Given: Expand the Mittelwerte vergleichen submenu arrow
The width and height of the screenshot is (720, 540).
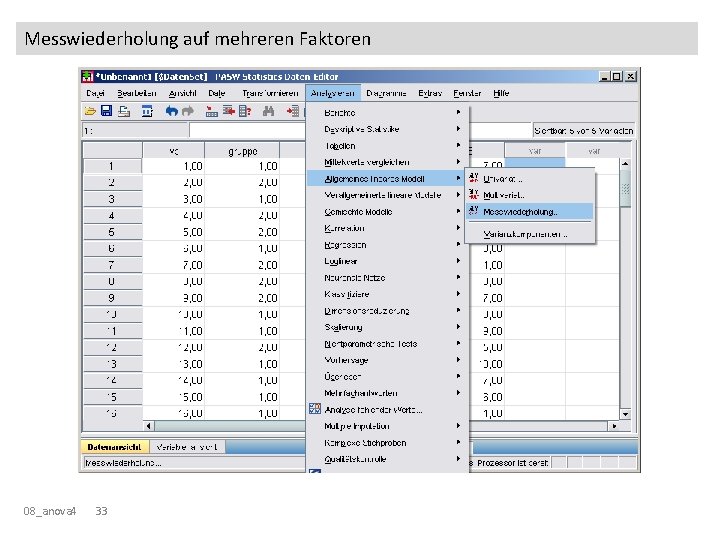Looking at the screenshot, I should pyautogui.click(x=458, y=162).
